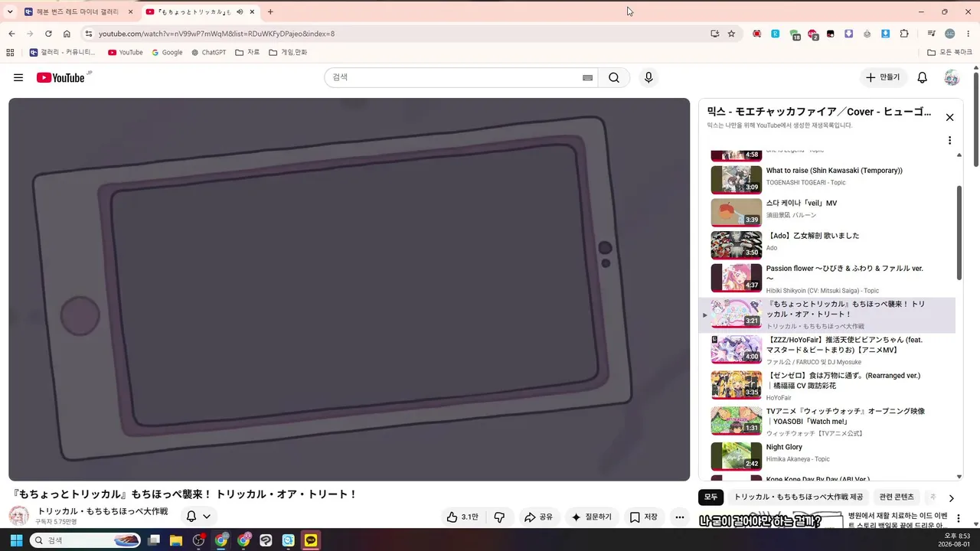This screenshot has width=980, height=551.
Task: Like the video with thumbs up
Action: (465, 517)
